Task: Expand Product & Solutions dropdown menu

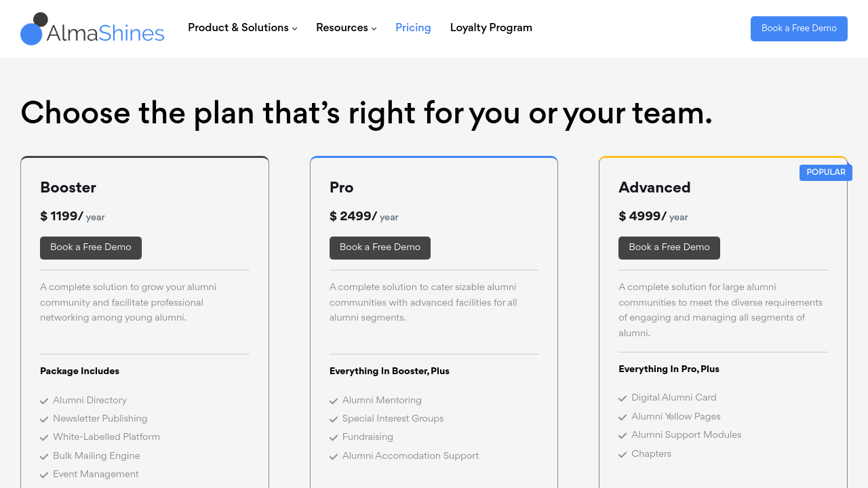Action: pyautogui.click(x=242, y=28)
